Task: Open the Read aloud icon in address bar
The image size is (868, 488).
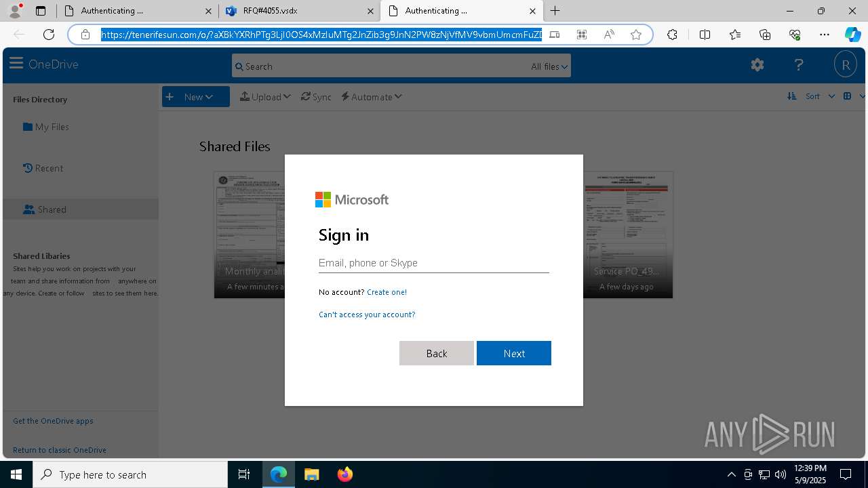Action: click(609, 35)
